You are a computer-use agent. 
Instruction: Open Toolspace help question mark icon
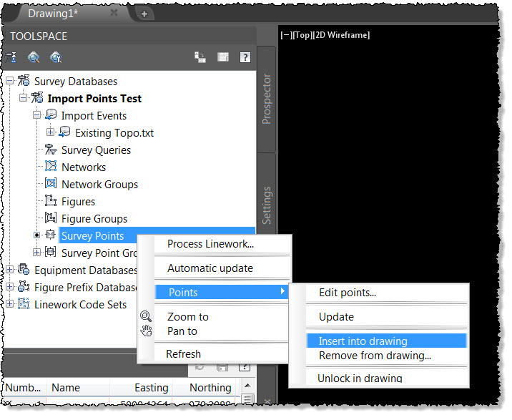coord(245,57)
